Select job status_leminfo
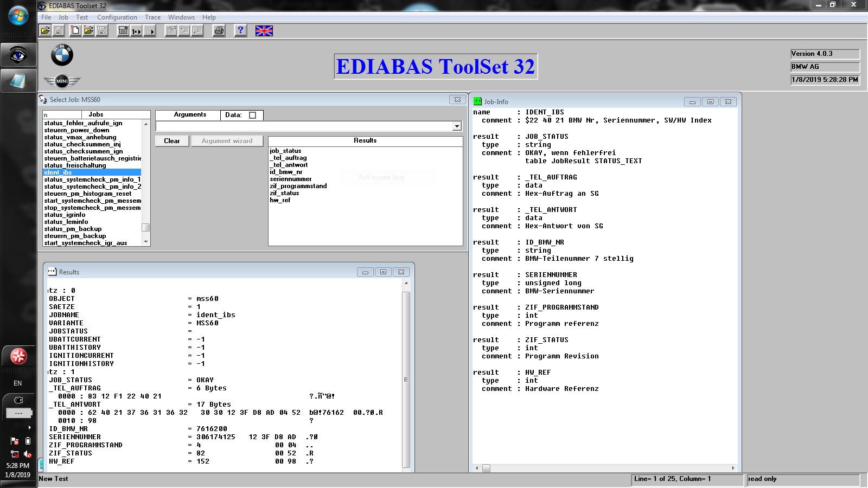This screenshot has height=488, width=868. click(66, 222)
